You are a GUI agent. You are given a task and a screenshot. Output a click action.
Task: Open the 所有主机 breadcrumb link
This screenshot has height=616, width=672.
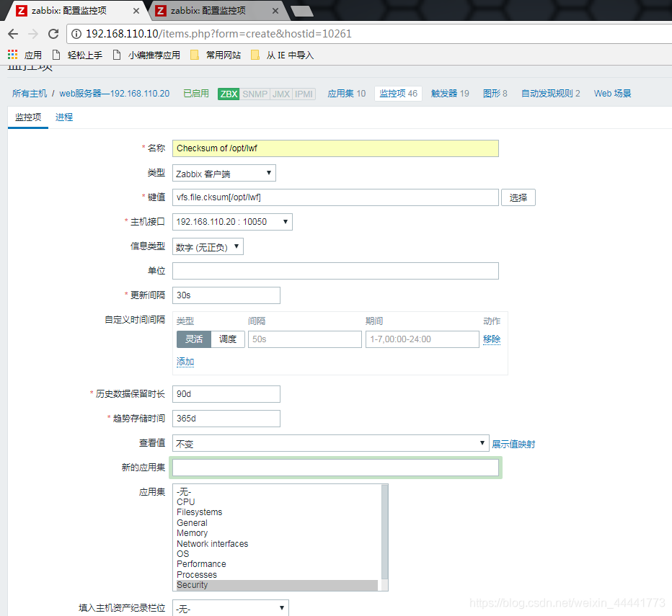30,94
